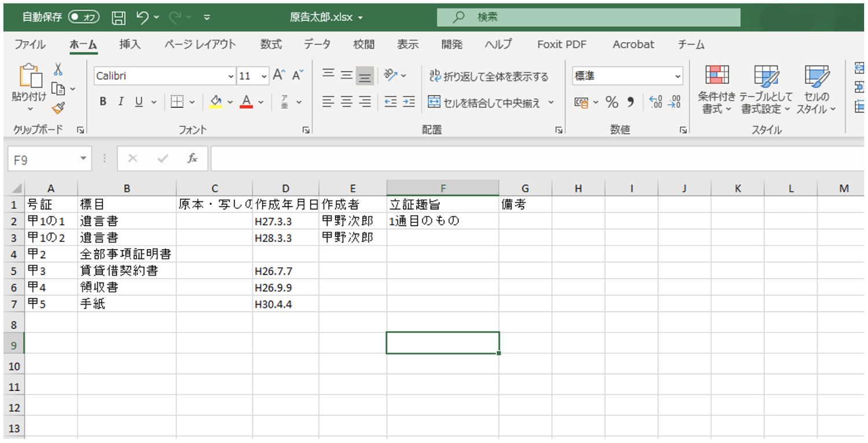The height and width of the screenshot is (443, 868).
Task: Apply the yellow Fill Color bucket
Action: (216, 102)
